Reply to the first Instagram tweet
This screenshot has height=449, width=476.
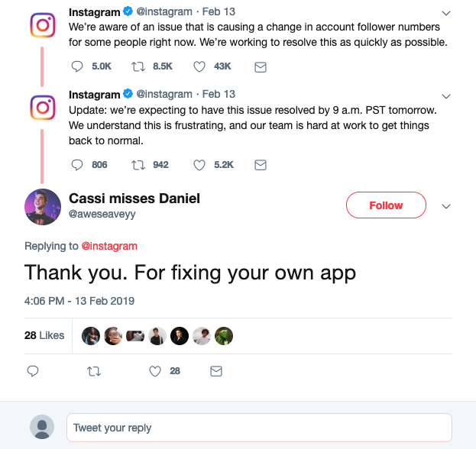point(76,66)
